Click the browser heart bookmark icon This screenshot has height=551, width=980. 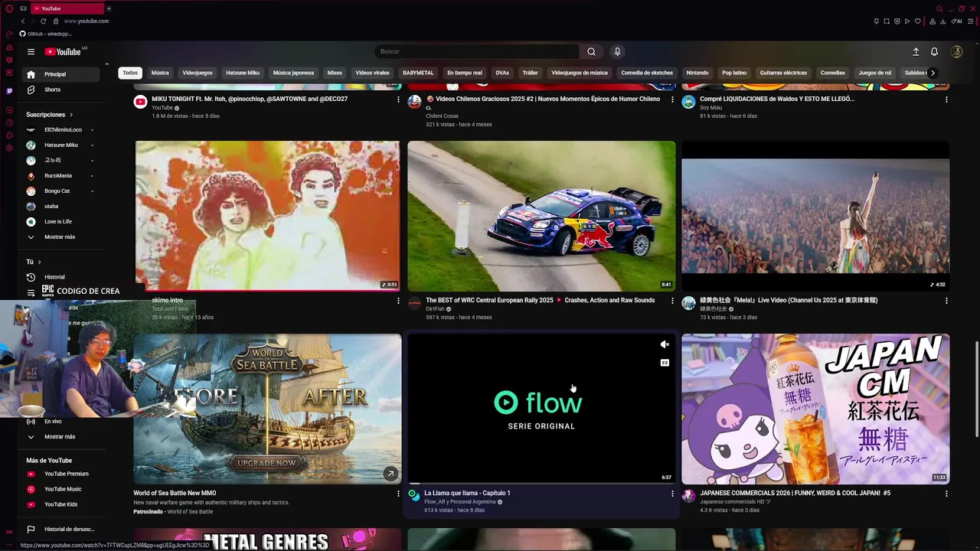tap(918, 21)
